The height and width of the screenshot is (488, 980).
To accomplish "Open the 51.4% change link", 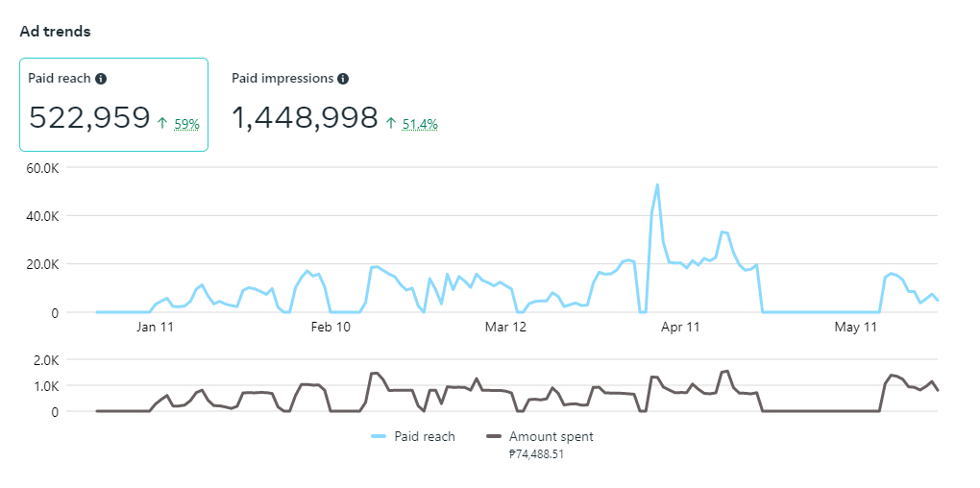I will [420, 124].
